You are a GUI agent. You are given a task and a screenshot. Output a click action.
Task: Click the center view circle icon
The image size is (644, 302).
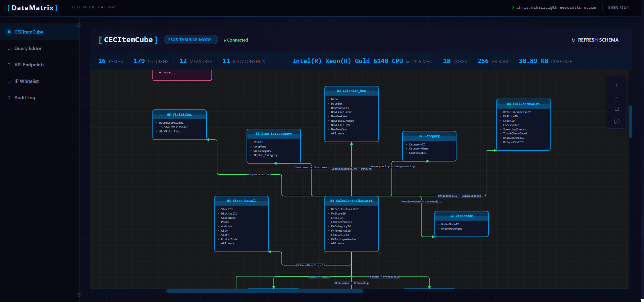[x=616, y=121]
